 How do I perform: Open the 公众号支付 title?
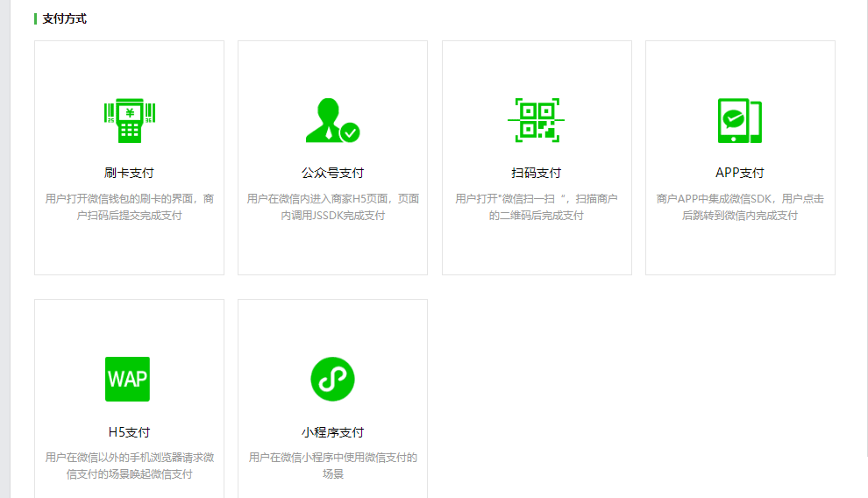point(332,173)
